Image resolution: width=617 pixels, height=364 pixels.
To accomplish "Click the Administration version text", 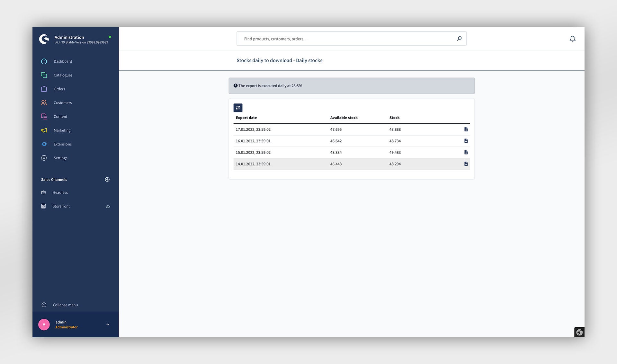I will click(81, 42).
